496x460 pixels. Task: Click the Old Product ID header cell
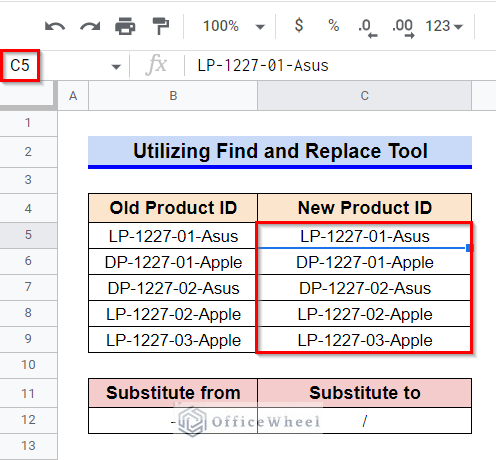point(173,208)
